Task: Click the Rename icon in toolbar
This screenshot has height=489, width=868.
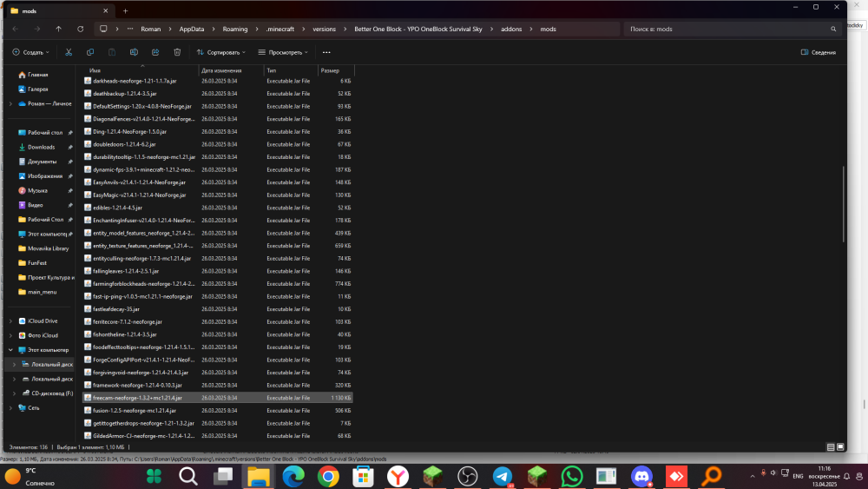Action: click(134, 52)
